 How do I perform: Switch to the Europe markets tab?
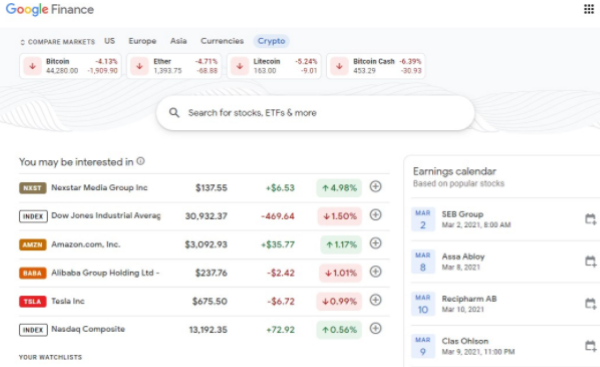pyautogui.click(x=142, y=41)
